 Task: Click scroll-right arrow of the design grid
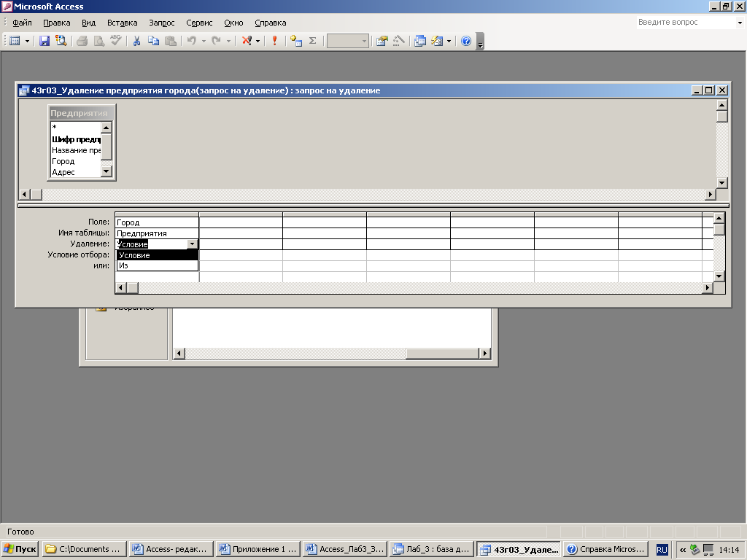708,287
